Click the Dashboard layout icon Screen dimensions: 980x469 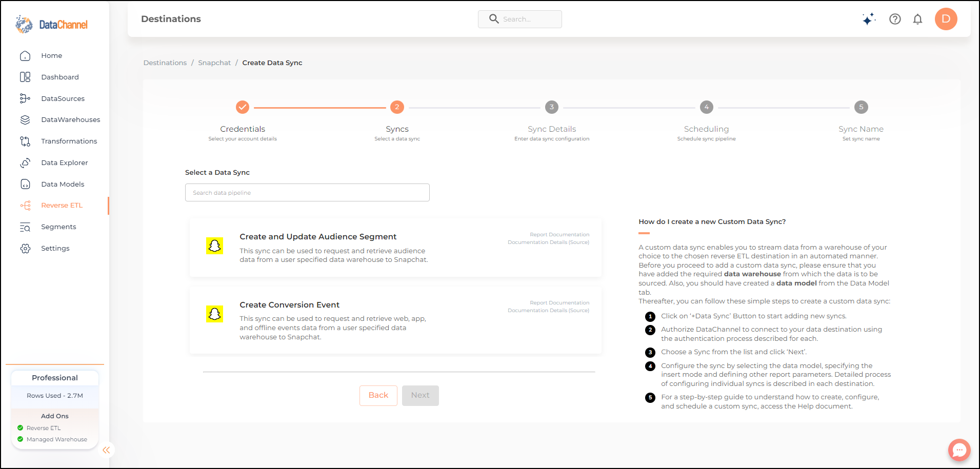click(25, 77)
